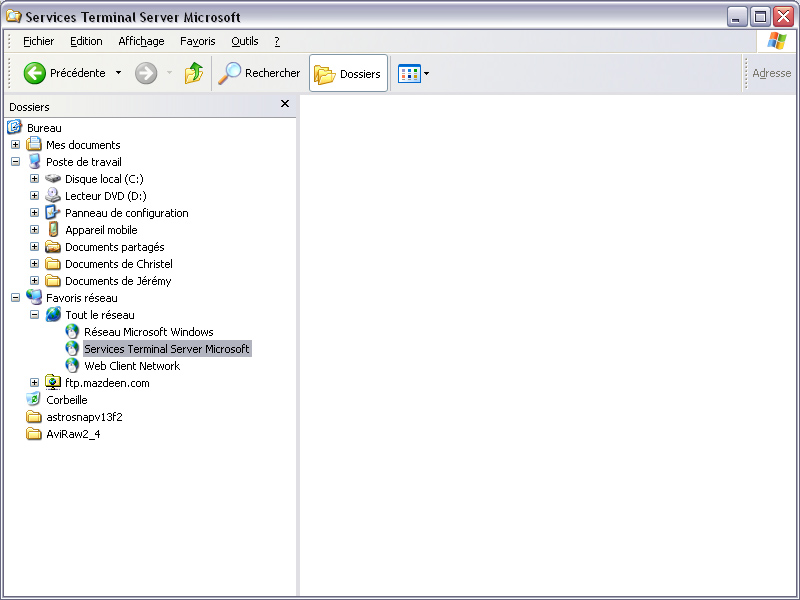Collapse Favoris réseau tree node
800x600 pixels.
(15, 297)
